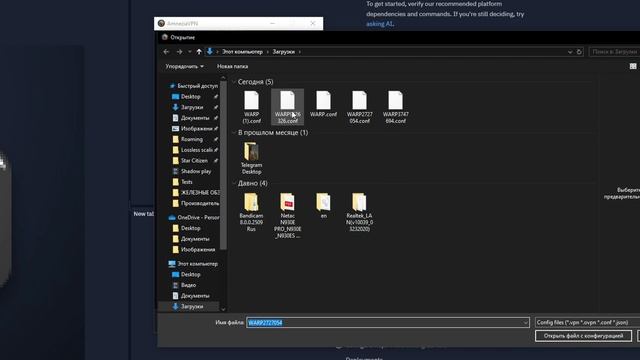Select the highlighted WARP conf file ending 326

pos(287,107)
